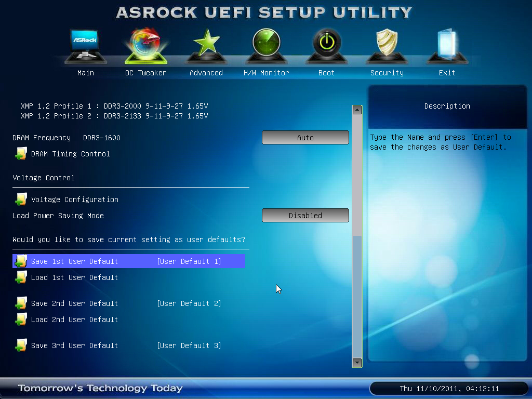Click the XMP 1.2 Profile 1 line
532x399 pixels.
coord(114,106)
